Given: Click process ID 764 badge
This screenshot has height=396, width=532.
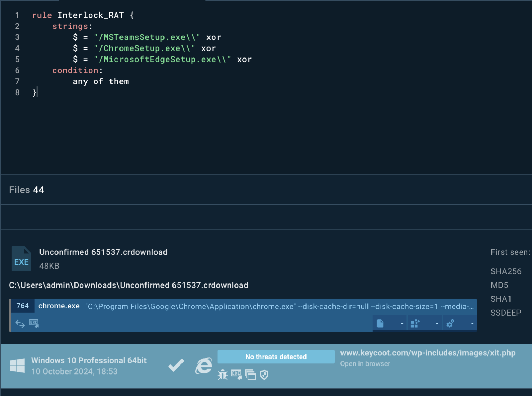Looking at the screenshot, I should pos(23,306).
